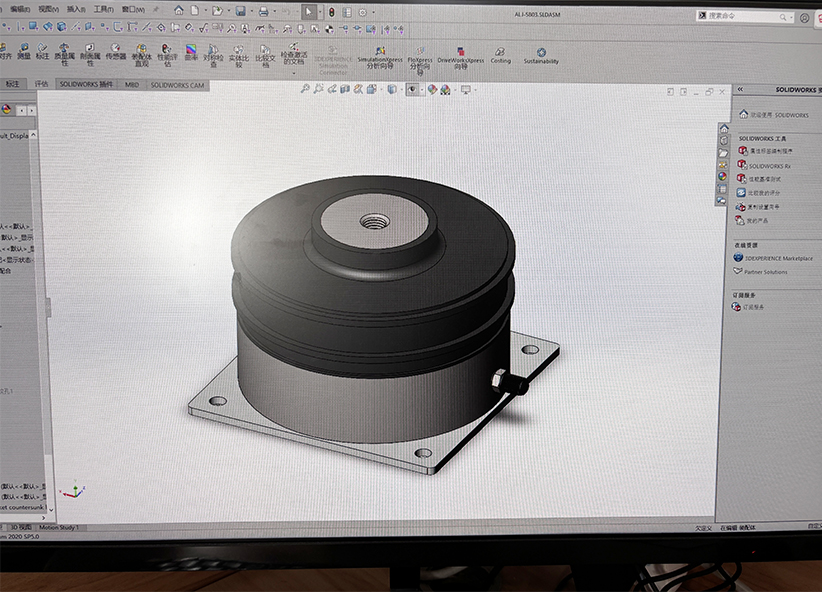The image size is (822, 592).
Task: Open the Sustainability tool
Action: (x=541, y=56)
